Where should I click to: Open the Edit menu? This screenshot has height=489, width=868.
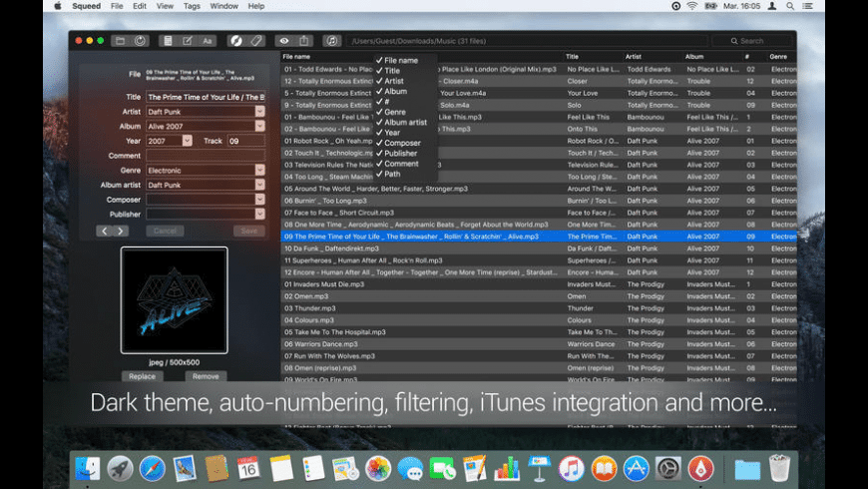click(x=140, y=6)
